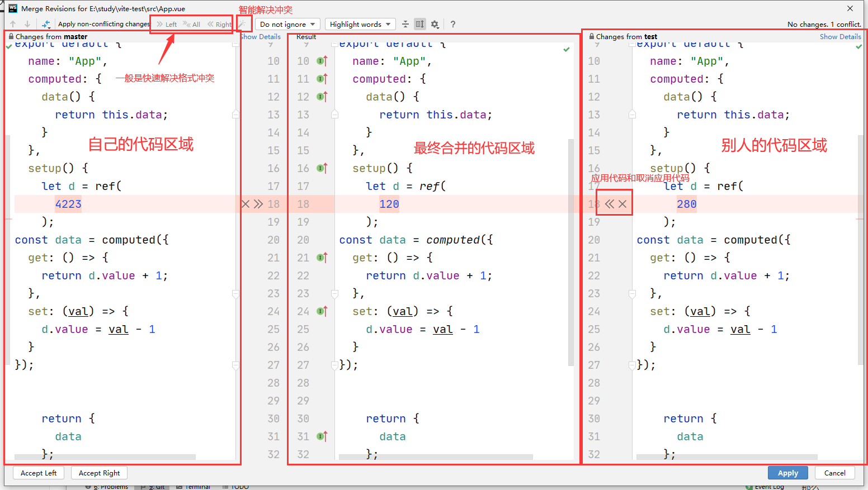Click Show Details link for test changes
The image size is (868, 490).
point(840,37)
